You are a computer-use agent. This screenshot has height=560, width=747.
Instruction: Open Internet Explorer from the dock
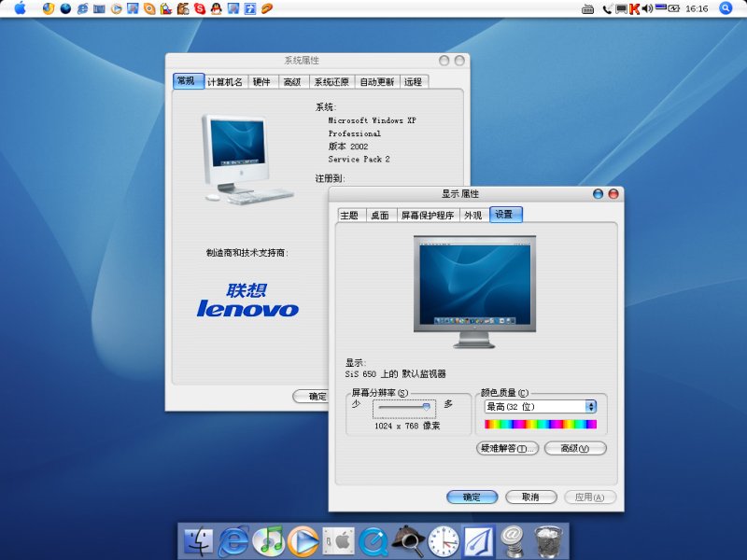233,541
